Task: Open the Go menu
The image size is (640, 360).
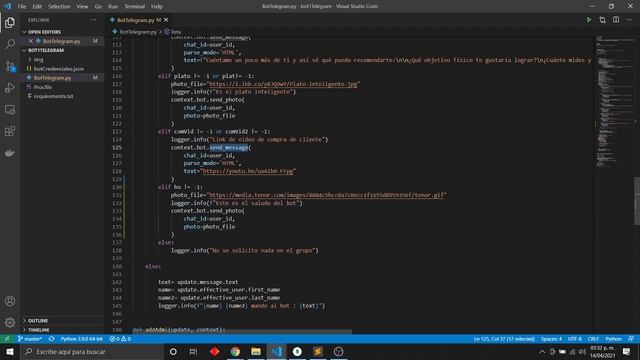Action: click(98, 7)
